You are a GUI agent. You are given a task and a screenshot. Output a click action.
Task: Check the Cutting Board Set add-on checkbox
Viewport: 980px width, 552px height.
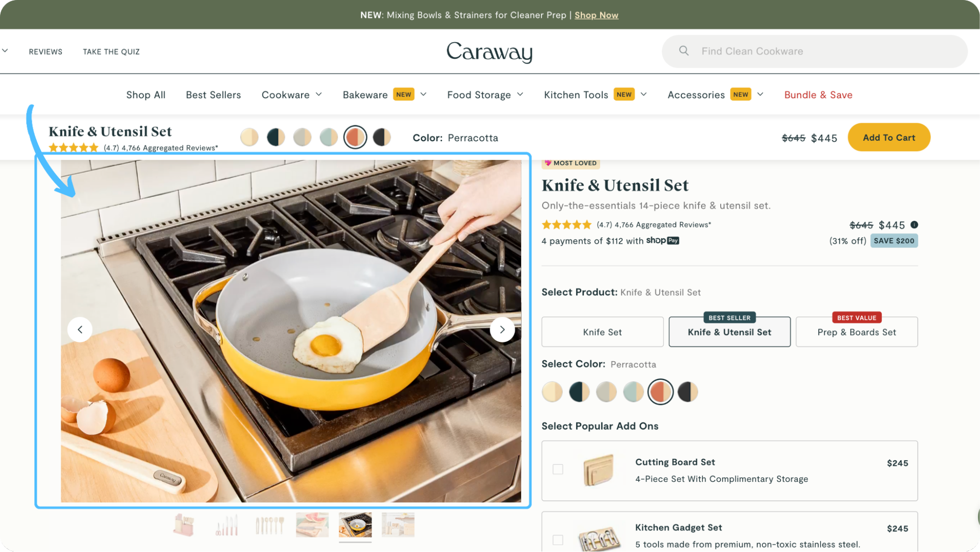coord(558,469)
